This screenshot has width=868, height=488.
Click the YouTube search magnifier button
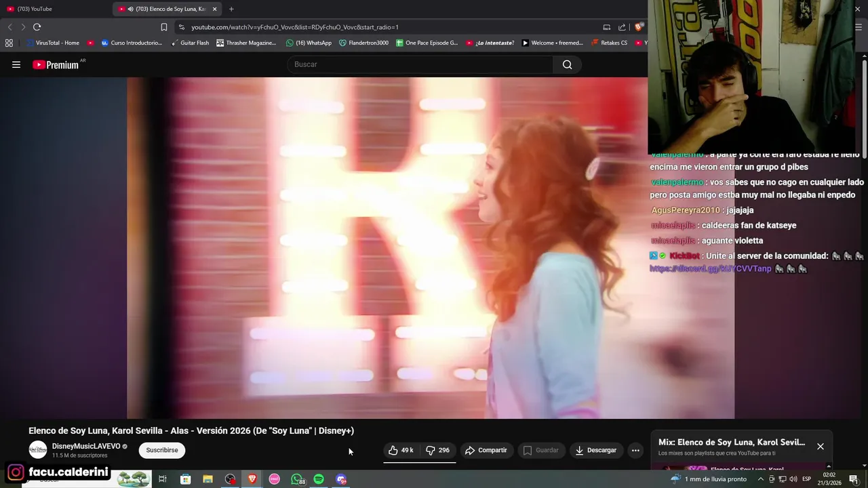coord(567,65)
